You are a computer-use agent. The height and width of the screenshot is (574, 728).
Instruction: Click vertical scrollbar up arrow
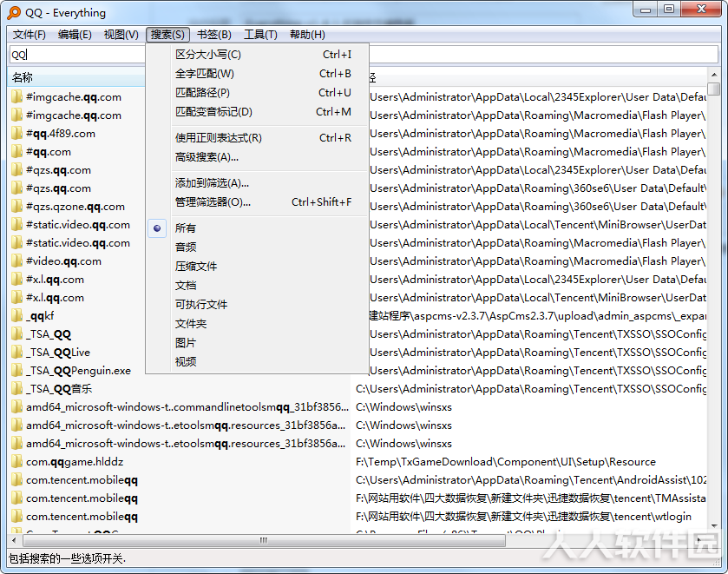coord(713,75)
